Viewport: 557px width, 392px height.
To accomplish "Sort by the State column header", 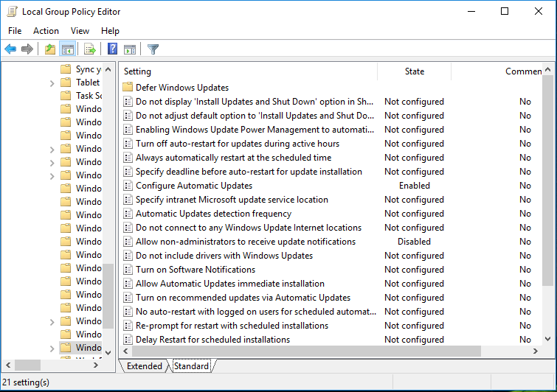I will tap(415, 71).
